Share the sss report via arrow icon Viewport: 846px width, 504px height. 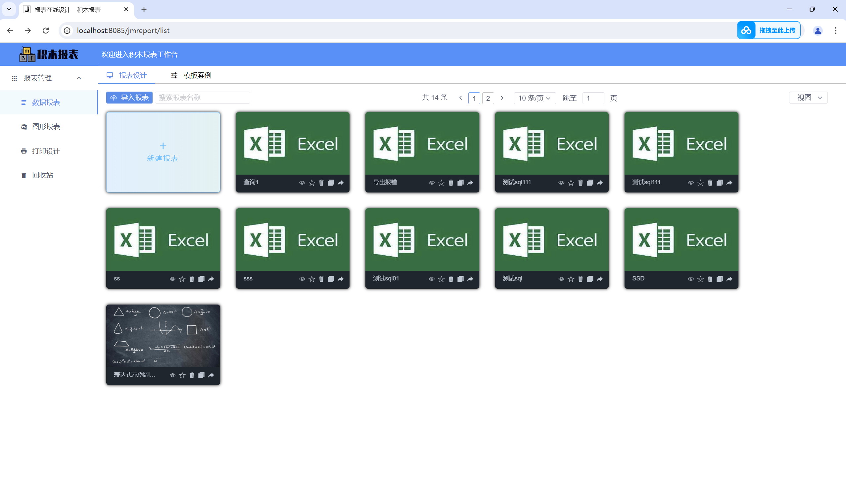pyautogui.click(x=341, y=279)
